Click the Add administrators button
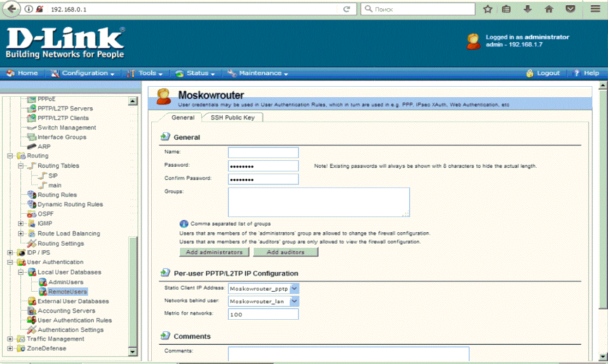608x364 pixels. [214, 252]
